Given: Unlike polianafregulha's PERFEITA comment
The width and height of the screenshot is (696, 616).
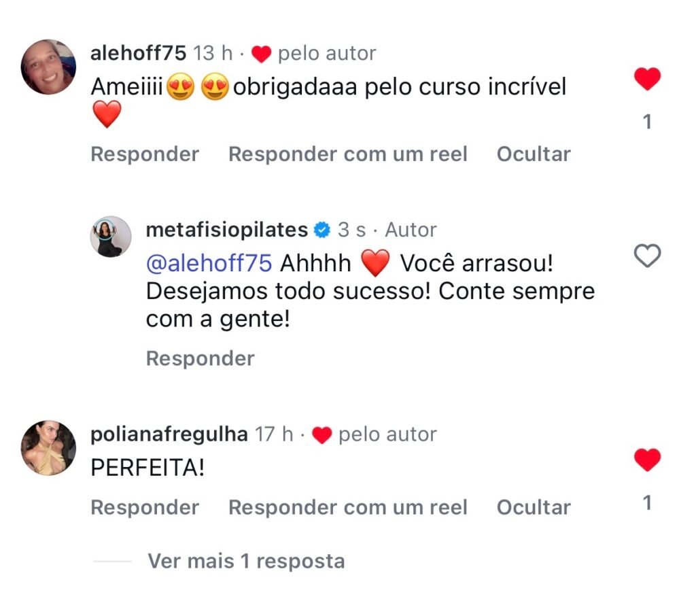Looking at the screenshot, I should click(x=647, y=460).
